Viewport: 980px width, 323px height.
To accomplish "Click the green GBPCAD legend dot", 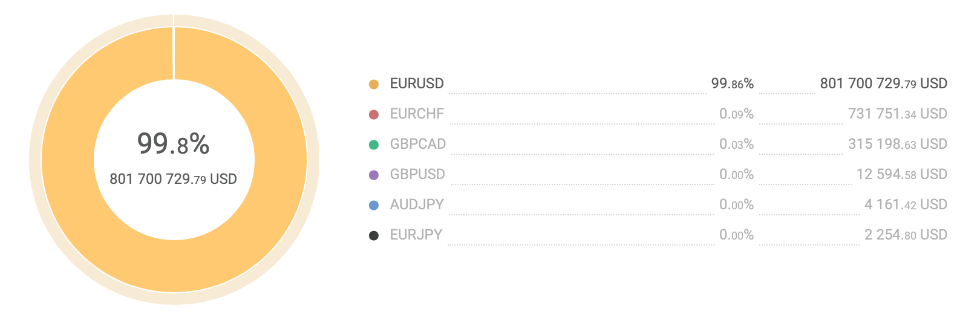I will 374,145.
